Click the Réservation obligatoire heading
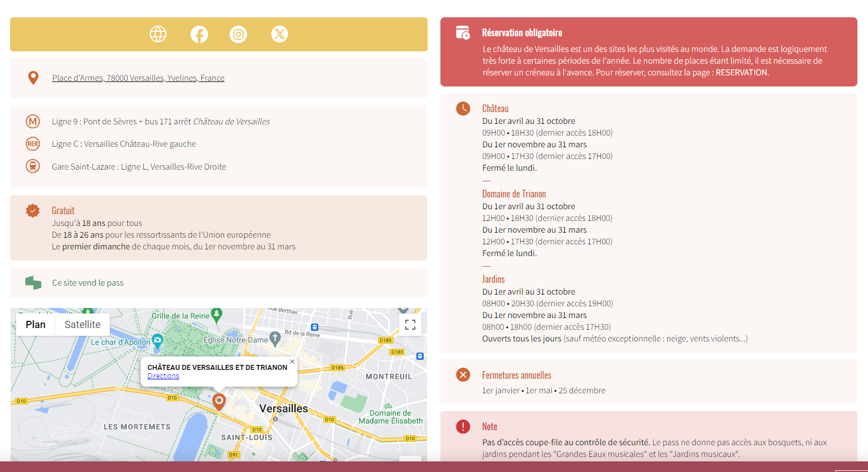This screenshot has width=868, height=472. 522,33
